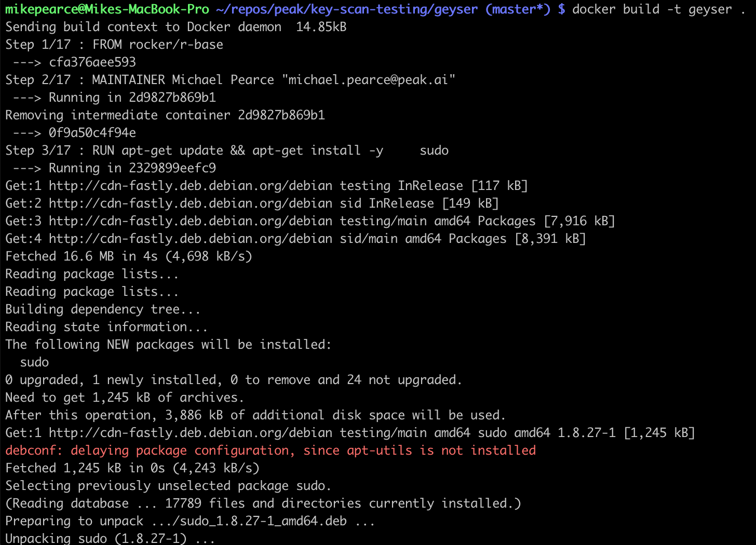Viewport: 756px width, 545px height.
Task: Select the Step 1/17 FROM rocker/r-base line
Action: tap(114, 45)
